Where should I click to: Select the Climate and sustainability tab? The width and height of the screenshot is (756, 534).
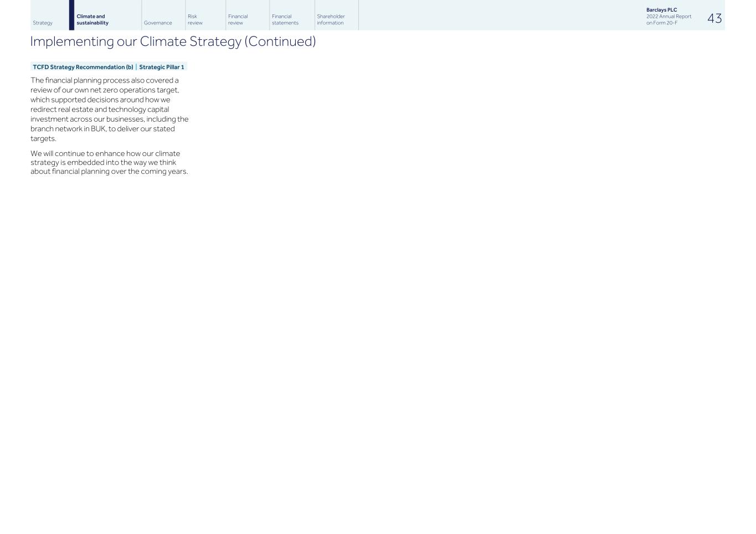[92, 20]
